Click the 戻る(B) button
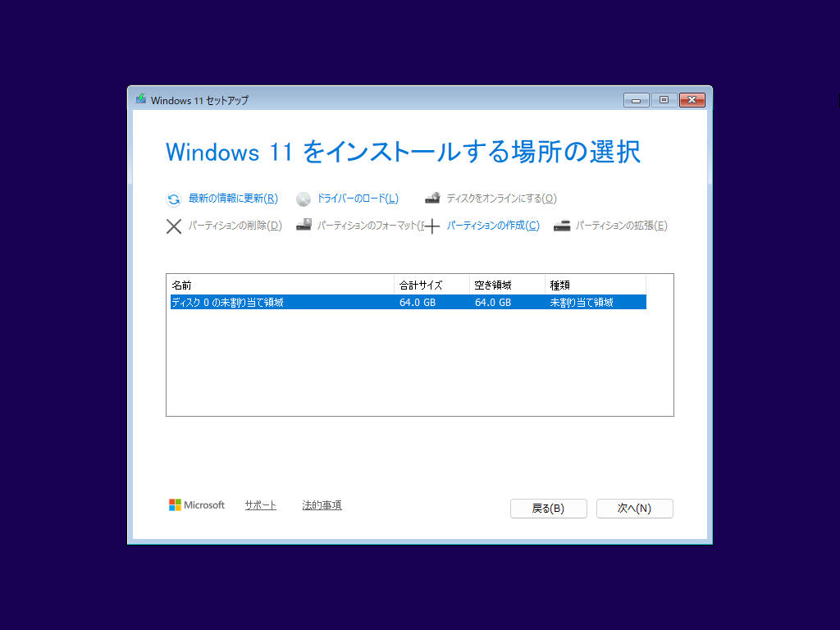The width and height of the screenshot is (840, 630). pos(549,509)
